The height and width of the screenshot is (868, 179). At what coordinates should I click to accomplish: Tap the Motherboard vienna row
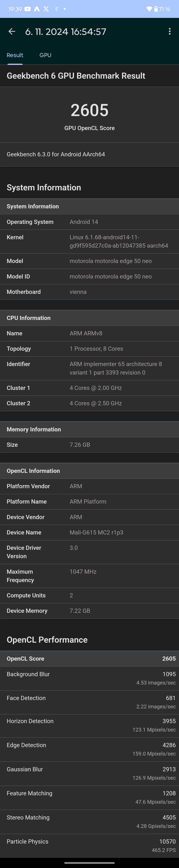89,292
